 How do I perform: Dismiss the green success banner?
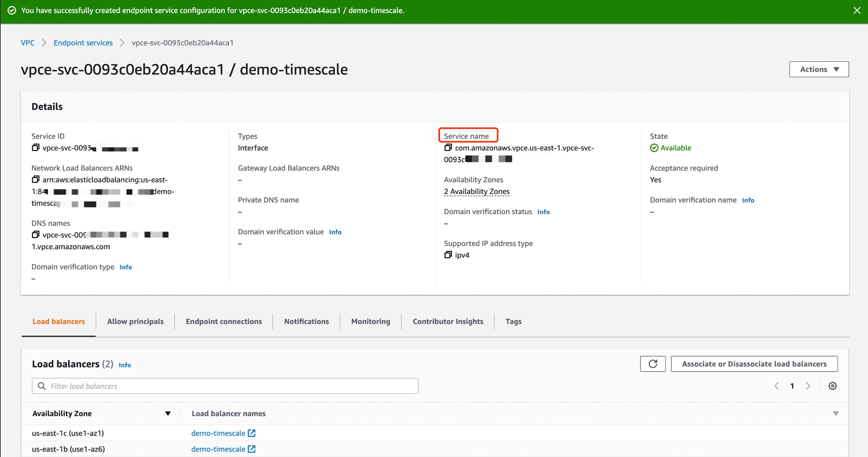click(x=857, y=10)
